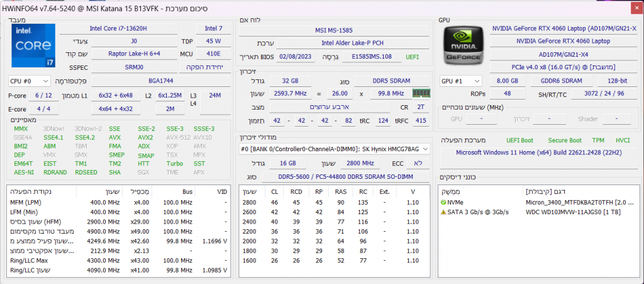Click the 2T command rate value
The height and width of the screenshot is (284, 644).
[421, 108]
